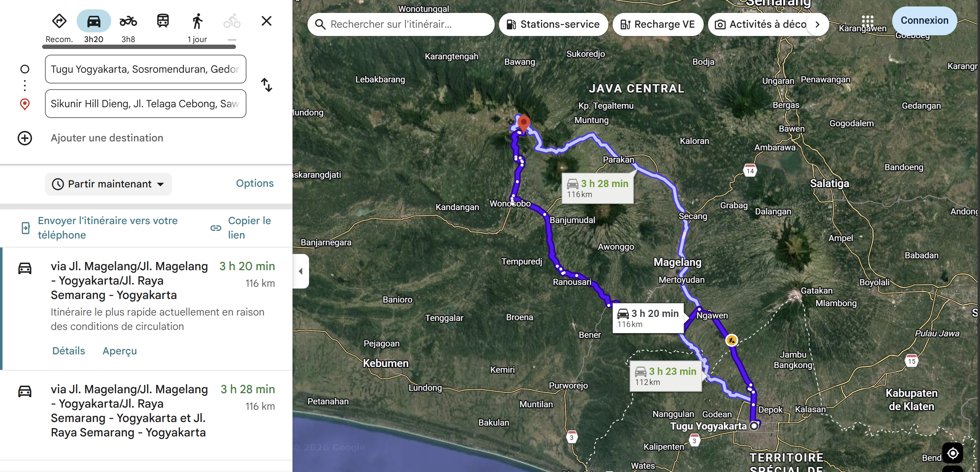
Task: Open the 'Partir maintenant' departure dropdown
Action: (x=108, y=185)
